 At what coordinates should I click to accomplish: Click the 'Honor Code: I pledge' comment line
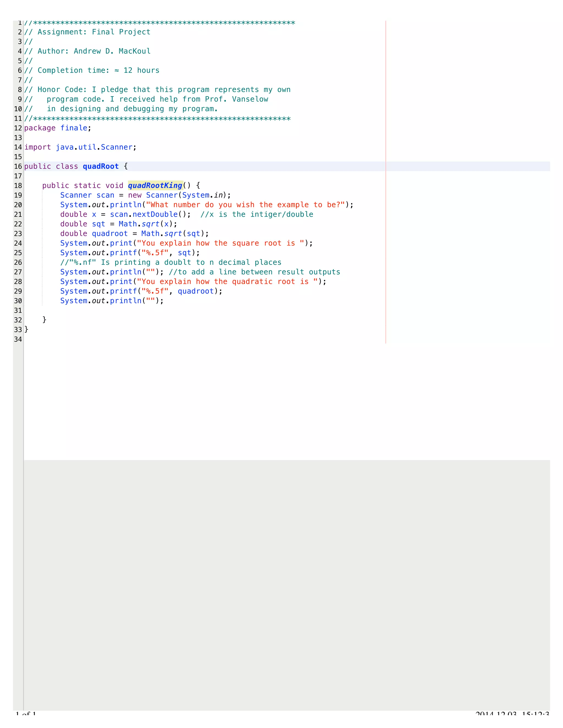pos(158,90)
